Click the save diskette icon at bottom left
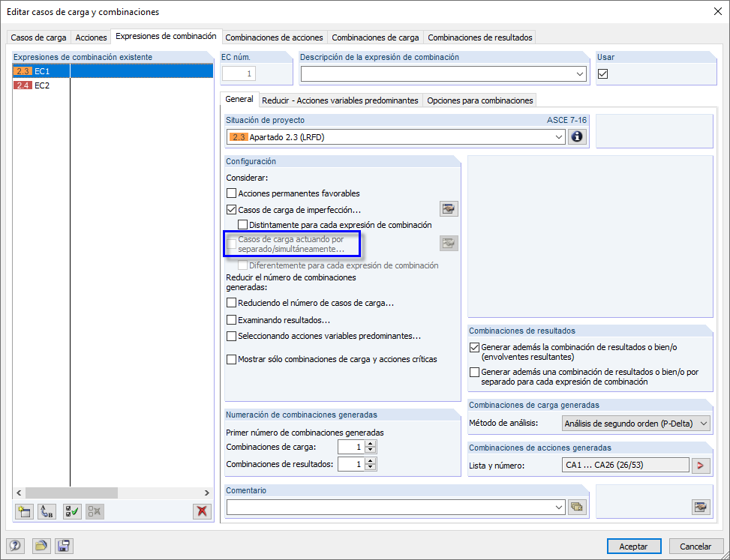 (64, 546)
